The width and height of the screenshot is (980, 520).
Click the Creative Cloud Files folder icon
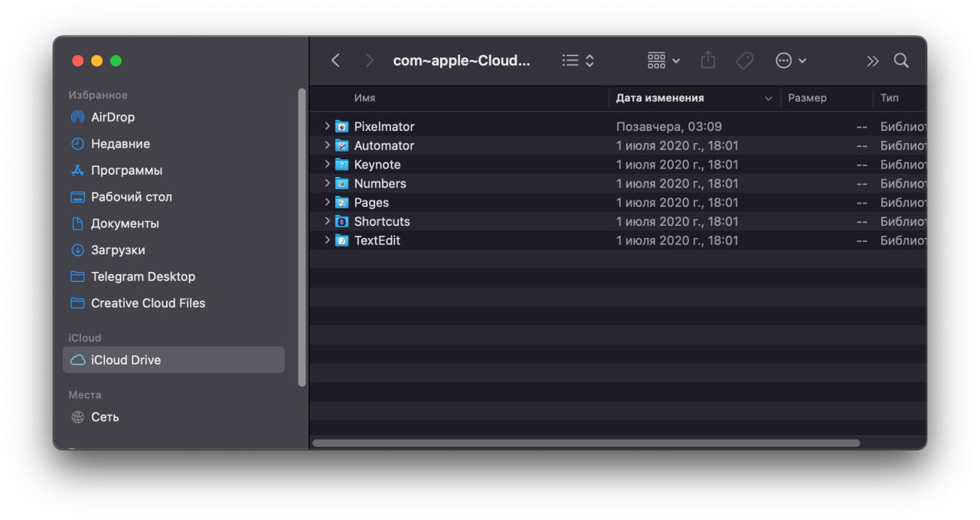coord(77,303)
